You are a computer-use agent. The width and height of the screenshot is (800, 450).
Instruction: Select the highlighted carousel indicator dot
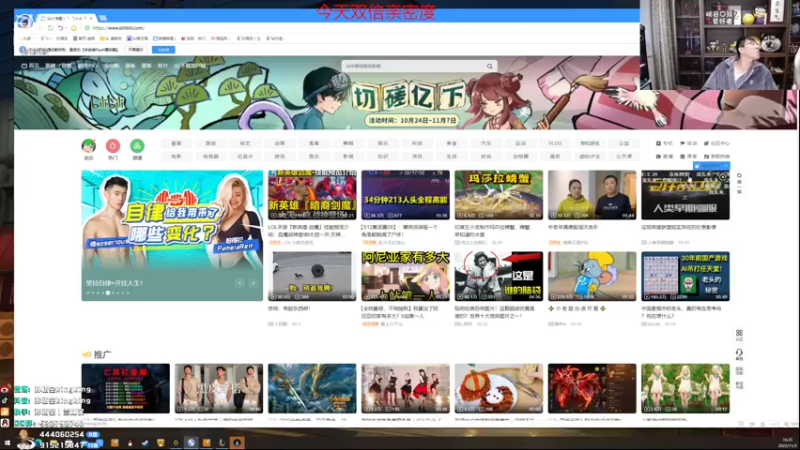[108, 293]
